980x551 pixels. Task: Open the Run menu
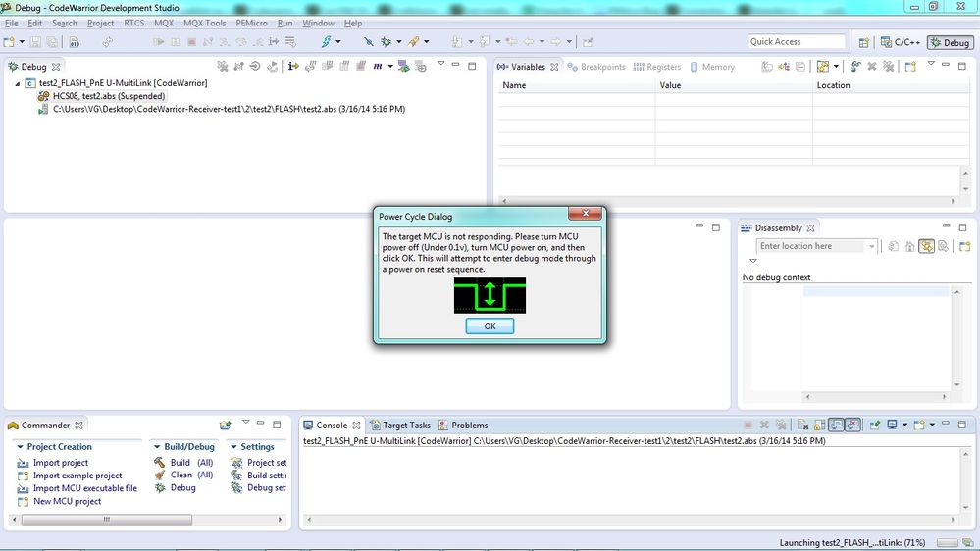click(x=284, y=23)
